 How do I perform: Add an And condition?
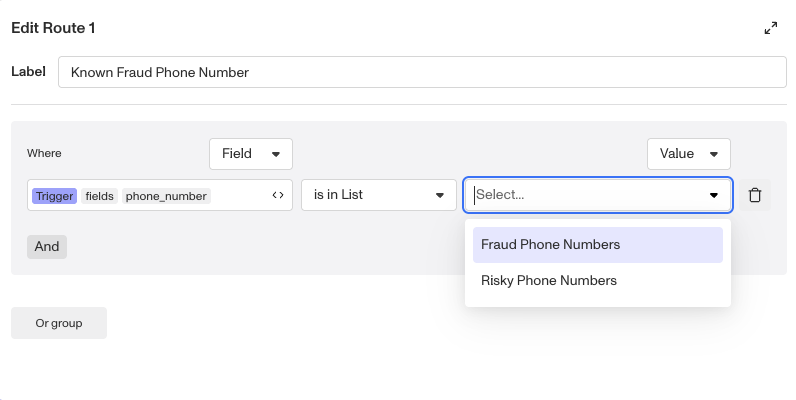(x=47, y=247)
